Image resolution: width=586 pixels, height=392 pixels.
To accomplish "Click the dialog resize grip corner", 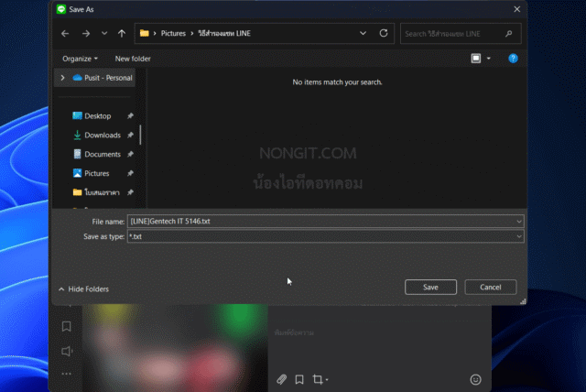I will tap(523, 301).
